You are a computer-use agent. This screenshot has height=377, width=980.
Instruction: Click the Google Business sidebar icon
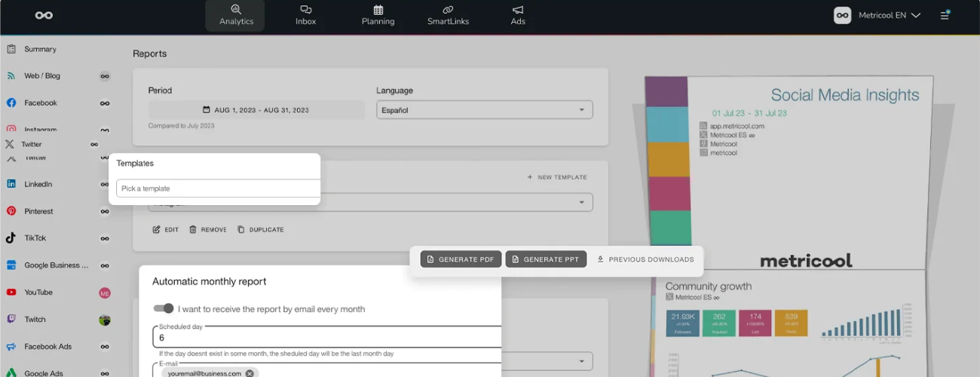pyautogui.click(x=11, y=265)
